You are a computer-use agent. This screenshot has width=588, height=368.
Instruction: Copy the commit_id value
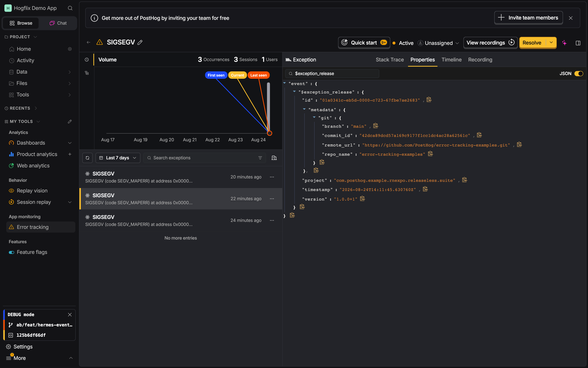pyautogui.click(x=479, y=135)
